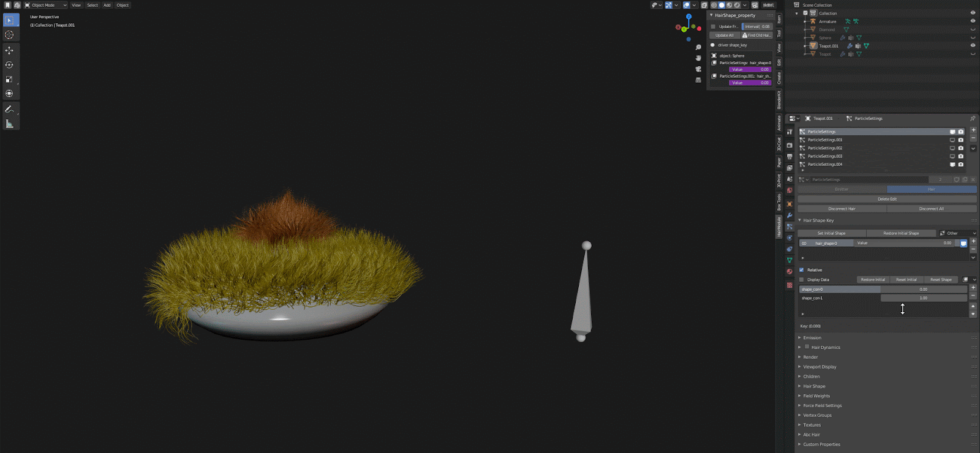
Task: Open the Render properties tab icon
Action: click(790, 145)
